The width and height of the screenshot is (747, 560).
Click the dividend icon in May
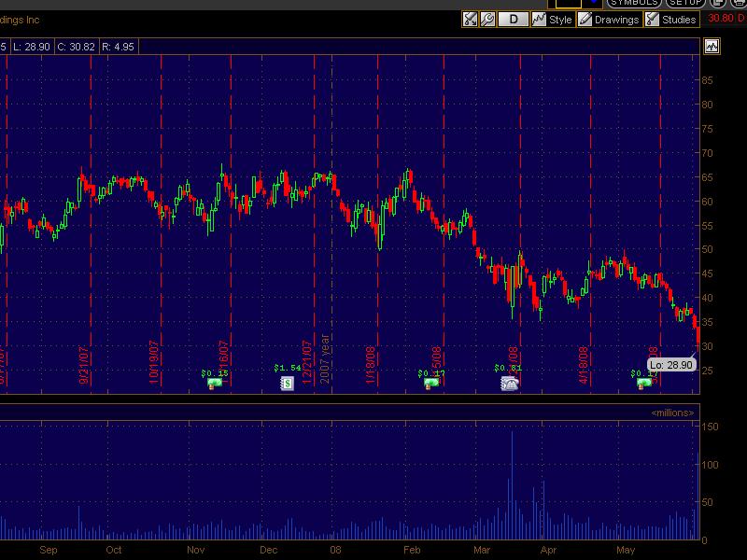tap(643, 383)
